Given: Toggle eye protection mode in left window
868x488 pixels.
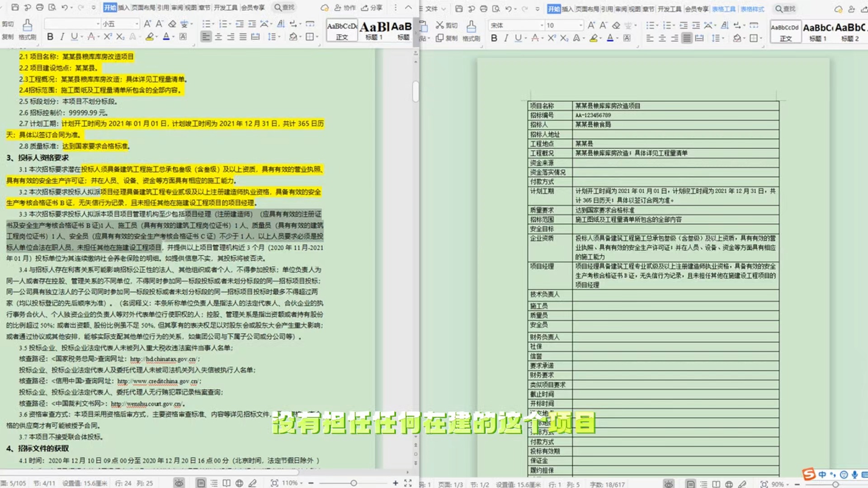Looking at the screenshot, I should [179, 483].
